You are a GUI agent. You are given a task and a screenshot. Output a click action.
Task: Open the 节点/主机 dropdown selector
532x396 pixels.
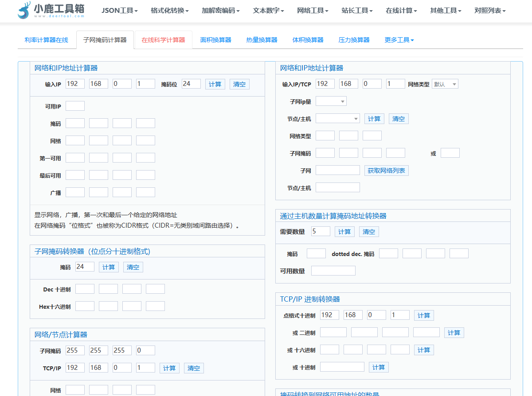click(x=338, y=119)
